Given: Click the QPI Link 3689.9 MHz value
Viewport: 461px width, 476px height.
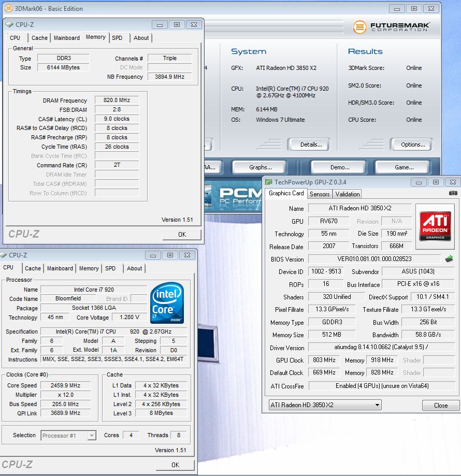Looking at the screenshot, I should [x=66, y=413].
